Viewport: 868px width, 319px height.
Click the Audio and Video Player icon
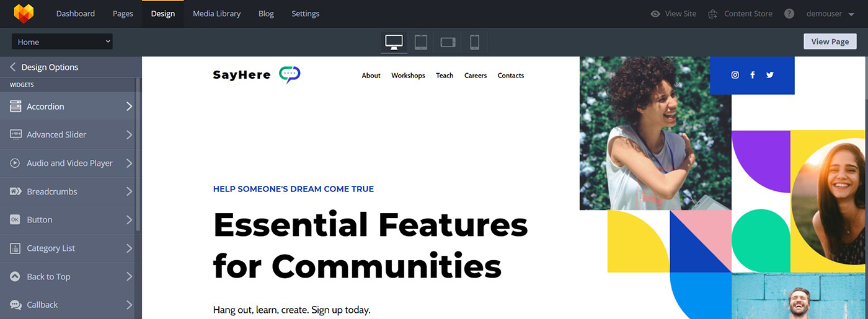(x=15, y=163)
